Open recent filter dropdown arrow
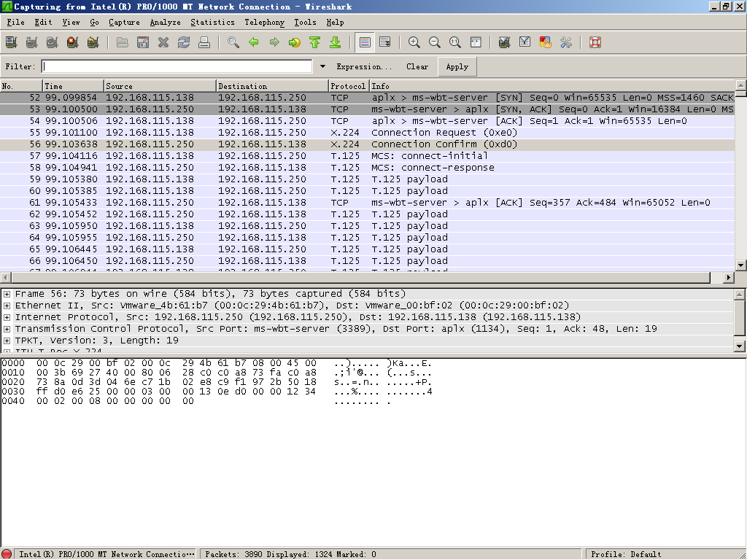The width and height of the screenshot is (747, 560). [x=322, y=66]
